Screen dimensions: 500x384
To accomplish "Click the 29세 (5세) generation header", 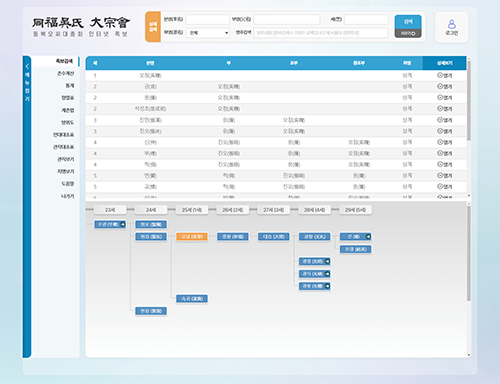I will coord(355,210).
